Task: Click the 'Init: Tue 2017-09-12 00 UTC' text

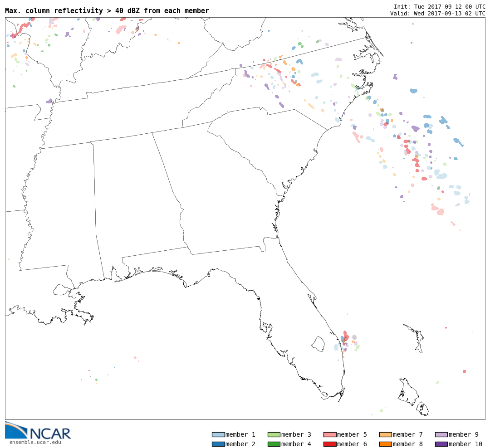Action: click(440, 6)
